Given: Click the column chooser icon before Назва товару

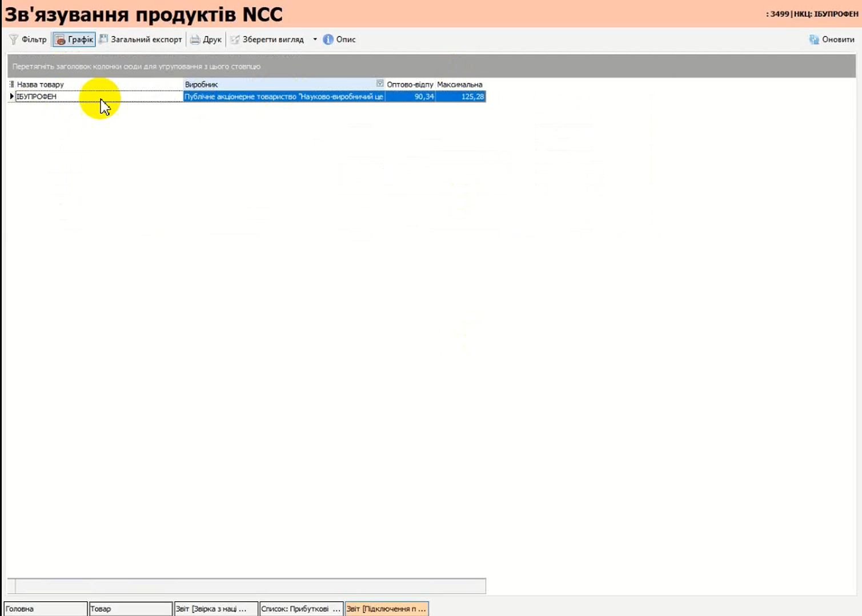Looking at the screenshot, I should pyautogui.click(x=11, y=84).
